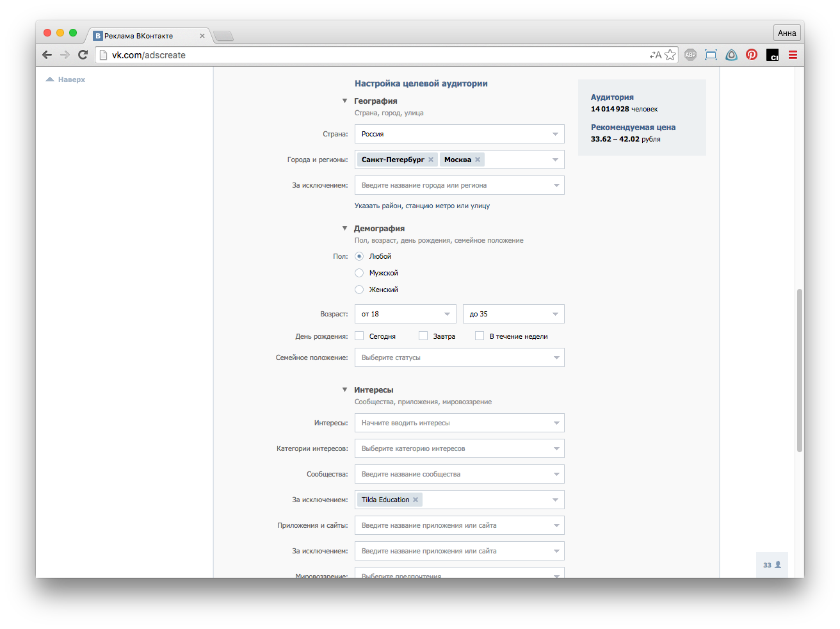Remove Tilda Education from excluded communities
Image resolution: width=840 pixels, height=629 pixels.
(x=416, y=500)
